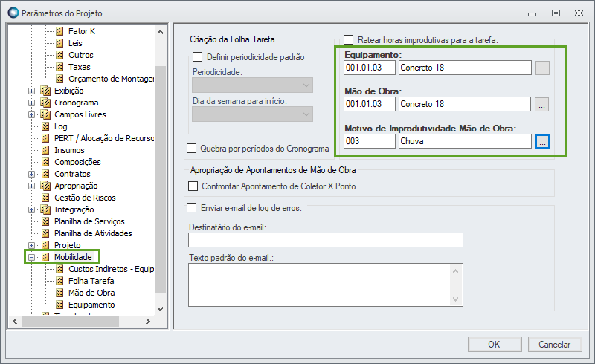
Task: Click the Cancelar button
Action: (x=554, y=344)
